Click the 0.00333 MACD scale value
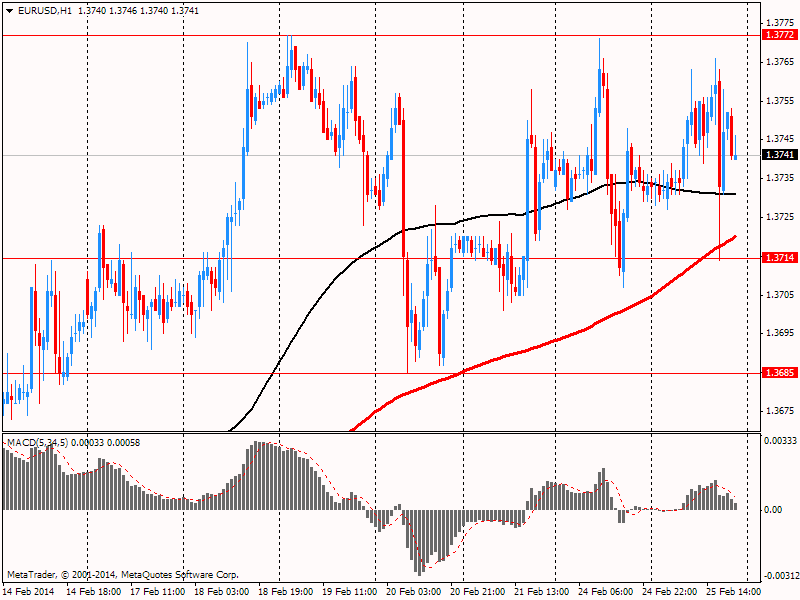The height and width of the screenshot is (600, 800). pos(780,440)
